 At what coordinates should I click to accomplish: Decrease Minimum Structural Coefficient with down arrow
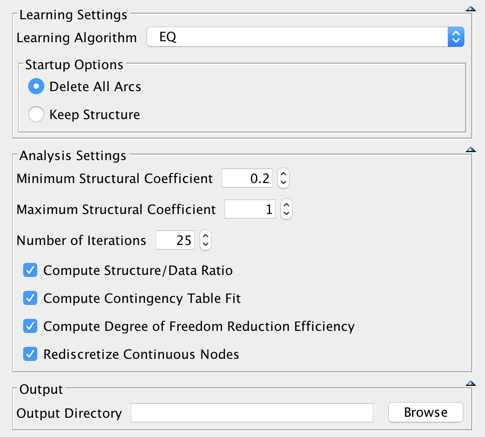coord(283,183)
